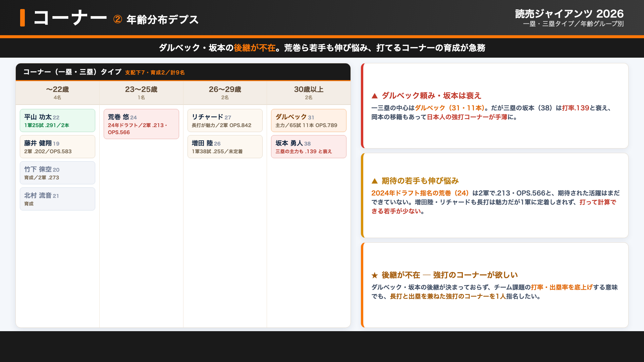Click the highlighted 後継が不在 in the banner
The width and height of the screenshot is (644, 362).
point(255,48)
